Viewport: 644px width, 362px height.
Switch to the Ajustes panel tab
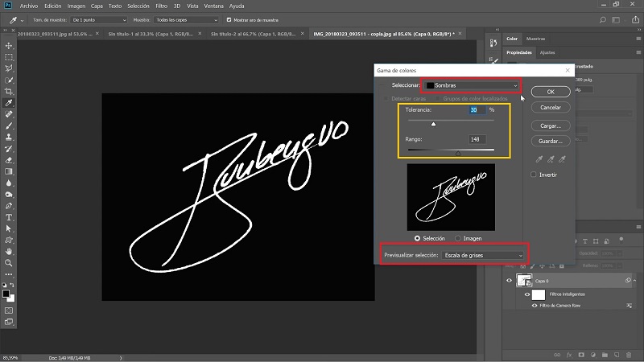[547, 52]
